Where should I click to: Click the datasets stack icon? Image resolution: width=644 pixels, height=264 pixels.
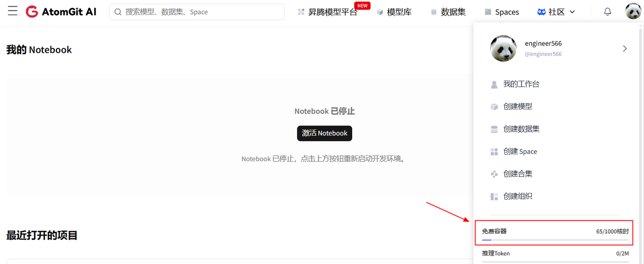(434, 12)
